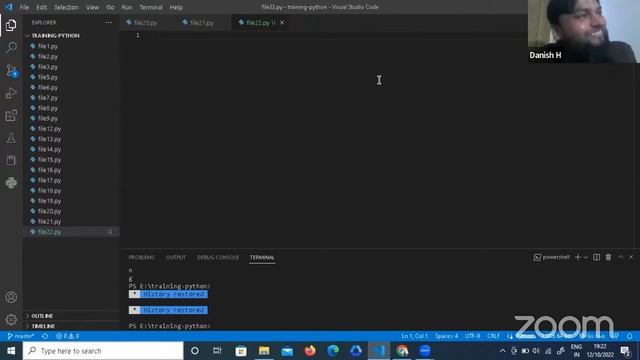Open the Edit menu
The height and width of the screenshot is (360, 640).
click(x=42, y=7)
